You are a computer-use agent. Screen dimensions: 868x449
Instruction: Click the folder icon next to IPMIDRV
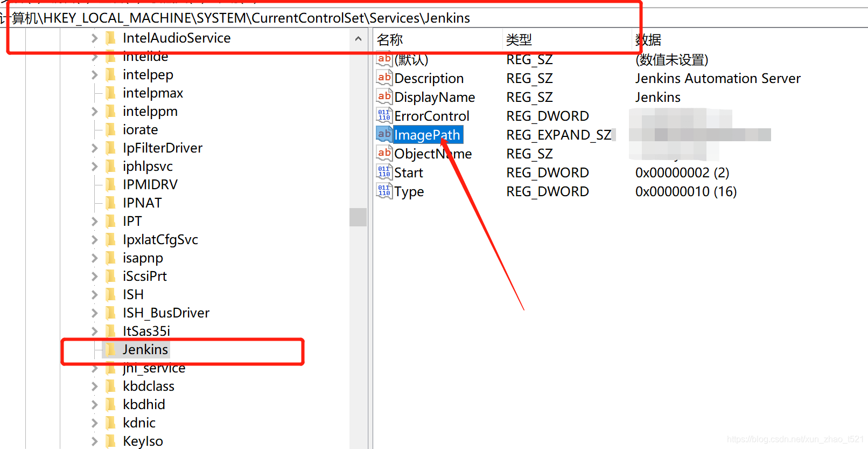tap(111, 184)
